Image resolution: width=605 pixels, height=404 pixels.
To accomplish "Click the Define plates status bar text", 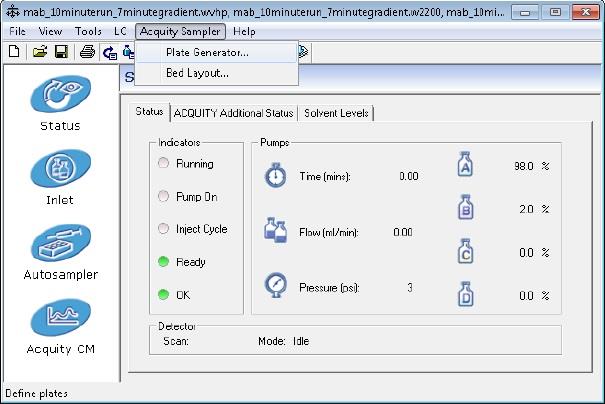I will click(36, 394).
